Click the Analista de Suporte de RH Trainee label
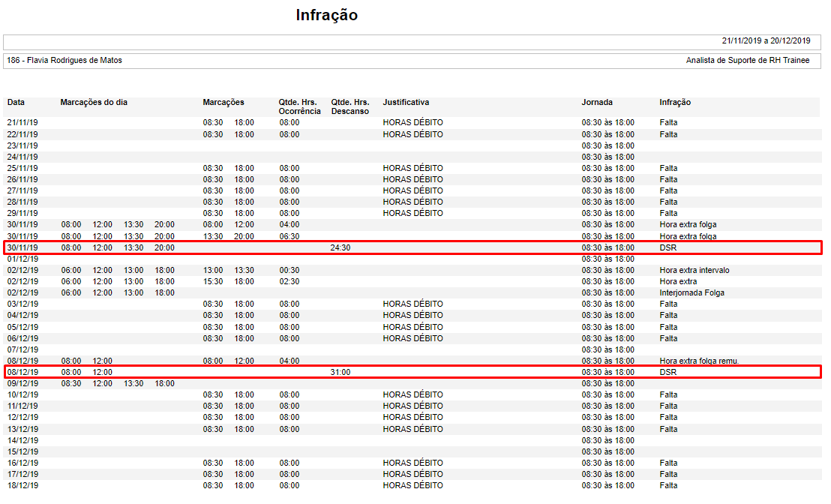The height and width of the screenshot is (504, 831). click(747, 61)
